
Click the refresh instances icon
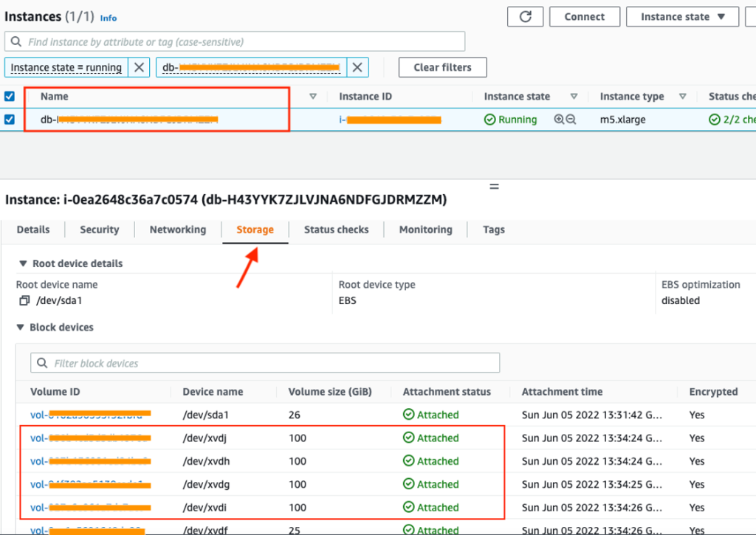coord(525,16)
